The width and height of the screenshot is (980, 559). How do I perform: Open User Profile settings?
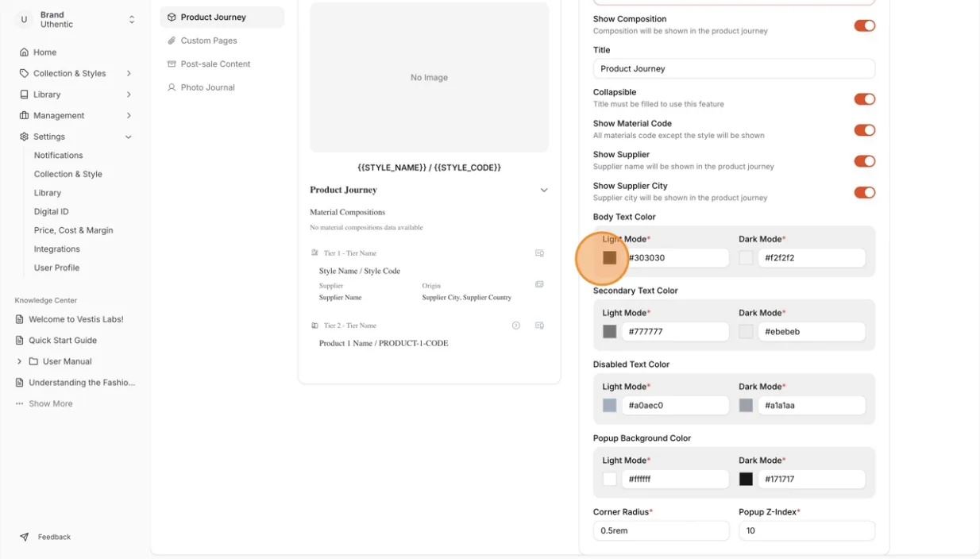tap(57, 268)
